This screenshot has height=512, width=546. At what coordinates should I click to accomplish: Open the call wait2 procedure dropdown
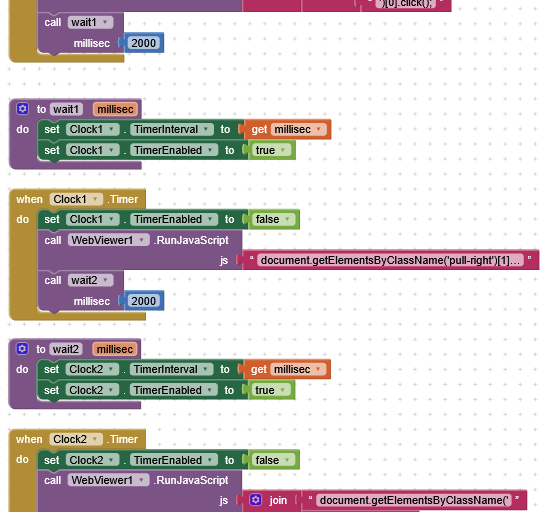tap(91, 280)
